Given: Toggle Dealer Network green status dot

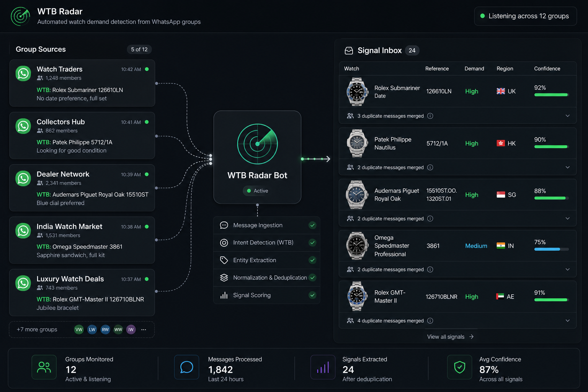Looking at the screenshot, I should click(147, 175).
